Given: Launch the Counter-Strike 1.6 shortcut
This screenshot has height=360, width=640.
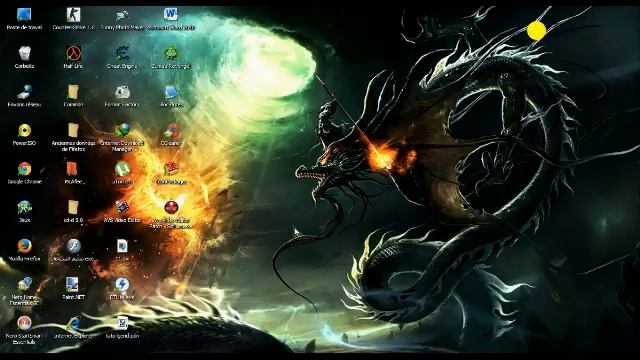Looking at the screenshot, I should (73, 15).
